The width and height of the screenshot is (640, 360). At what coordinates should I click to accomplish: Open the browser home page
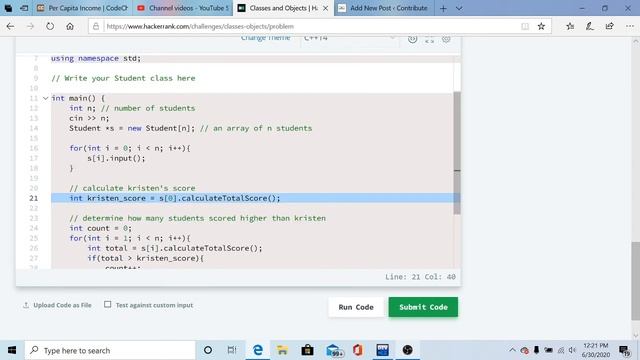click(70, 26)
